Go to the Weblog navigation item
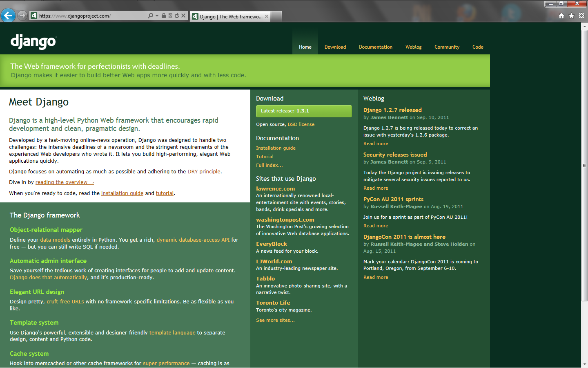 coord(413,47)
